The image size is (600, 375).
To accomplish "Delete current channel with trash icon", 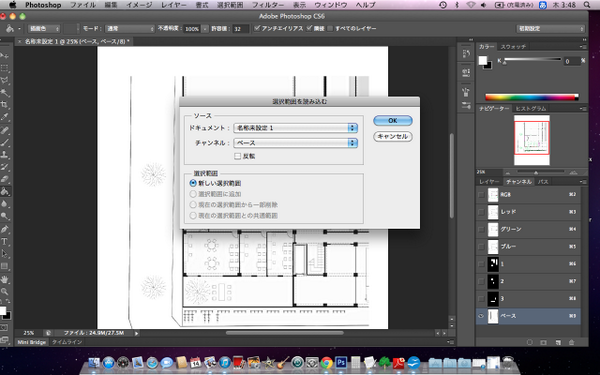I will (572, 342).
